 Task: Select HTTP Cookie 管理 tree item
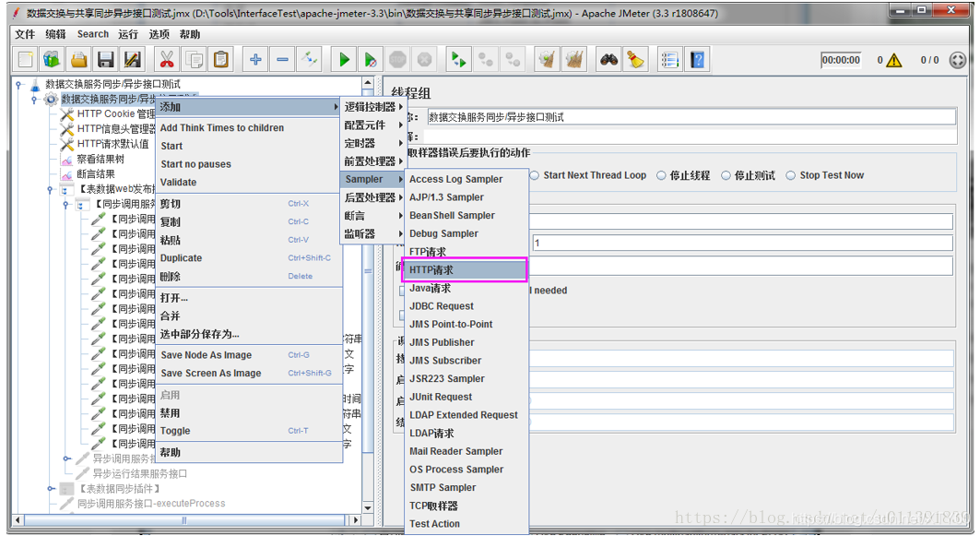click(109, 113)
